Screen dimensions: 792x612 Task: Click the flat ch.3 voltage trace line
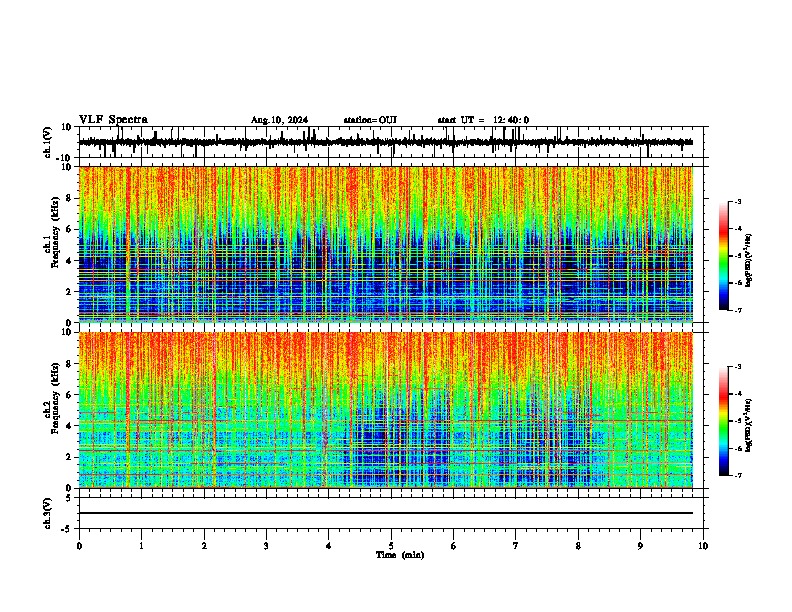point(386,513)
